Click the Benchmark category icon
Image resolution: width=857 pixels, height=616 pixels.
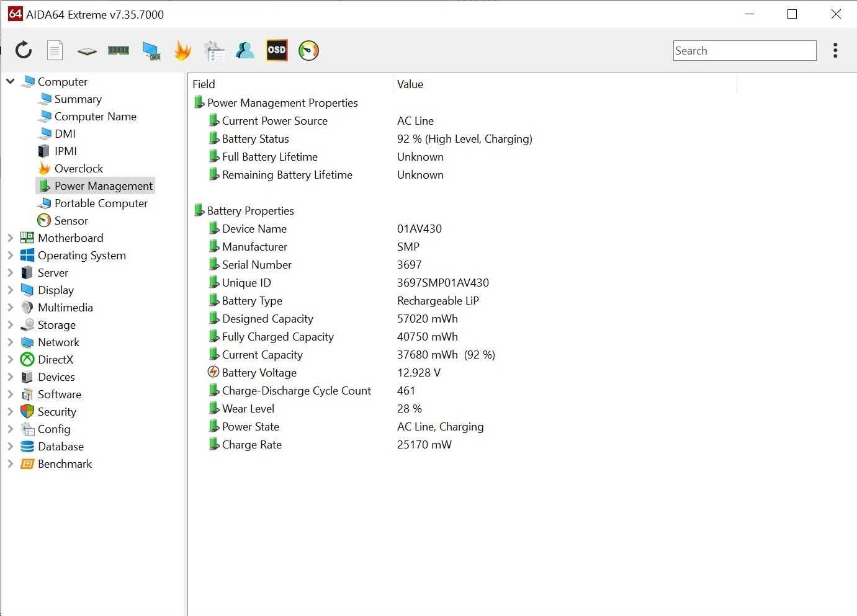(x=27, y=463)
